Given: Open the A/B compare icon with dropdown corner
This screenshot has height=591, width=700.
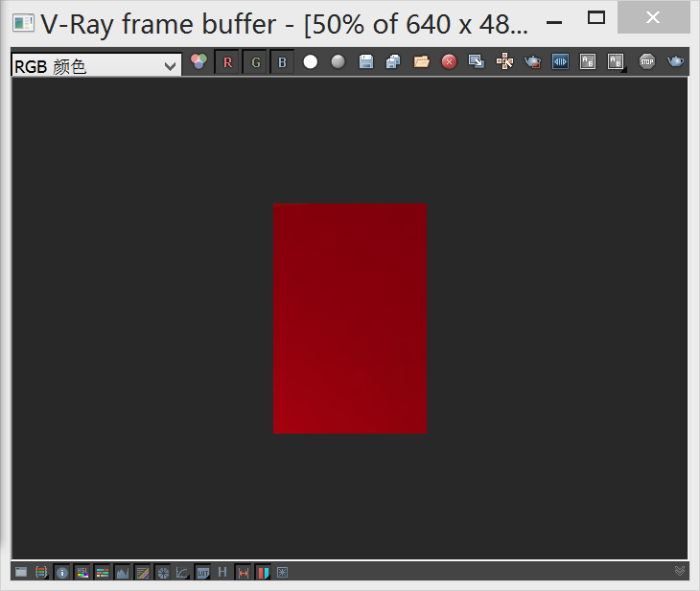Looking at the screenshot, I should pos(617,61).
